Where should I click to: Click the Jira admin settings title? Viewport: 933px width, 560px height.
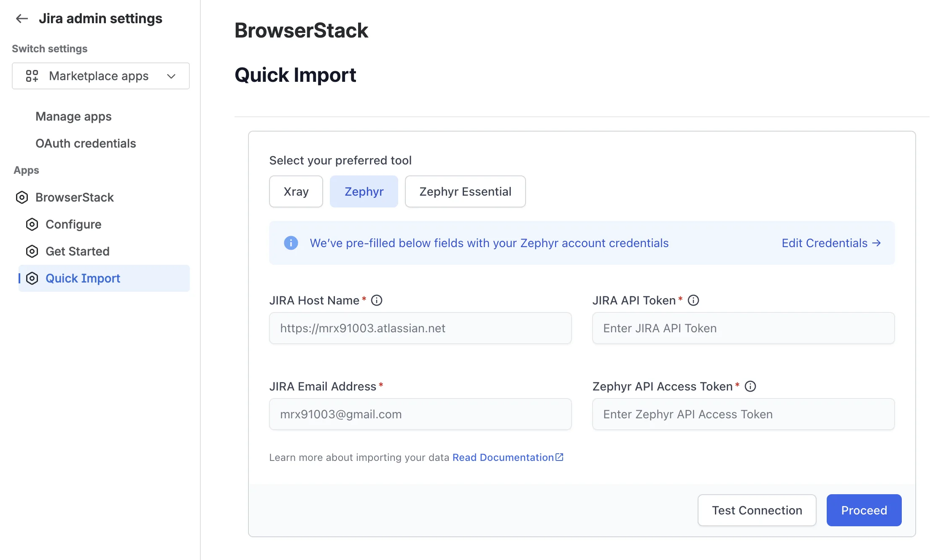(100, 19)
